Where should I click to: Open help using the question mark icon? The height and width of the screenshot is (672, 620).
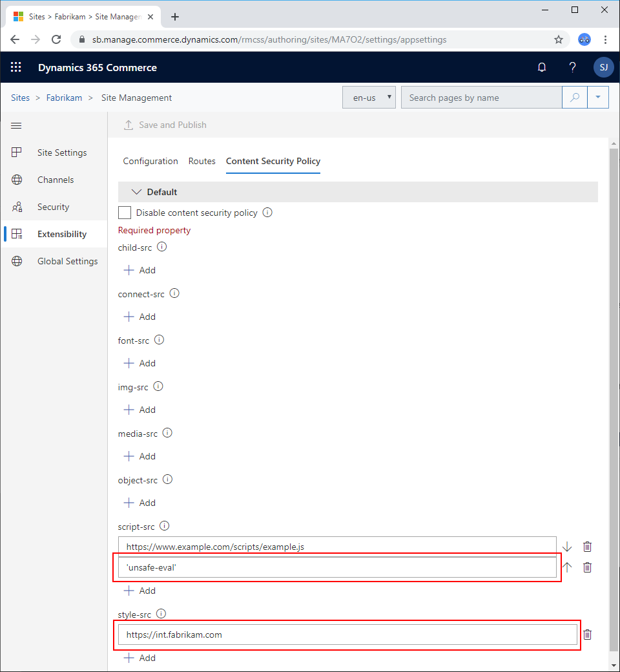(x=572, y=67)
